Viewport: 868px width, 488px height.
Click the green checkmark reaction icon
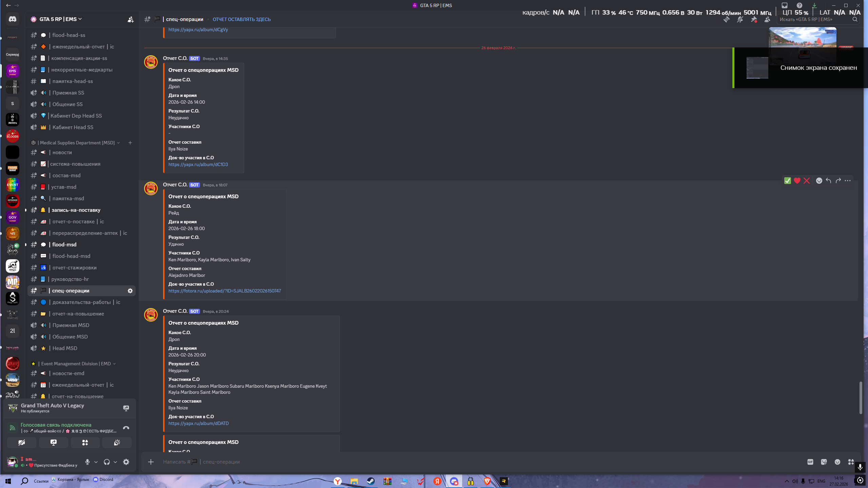coord(787,181)
